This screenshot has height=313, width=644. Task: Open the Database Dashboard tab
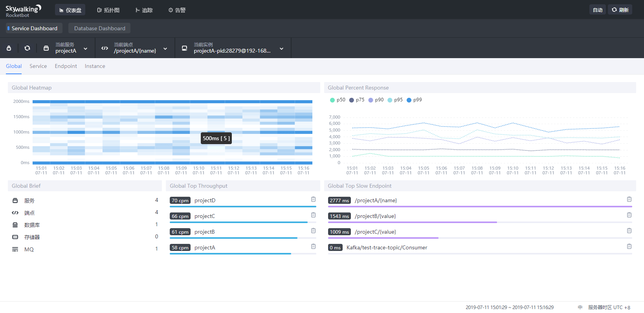click(99, 28)
